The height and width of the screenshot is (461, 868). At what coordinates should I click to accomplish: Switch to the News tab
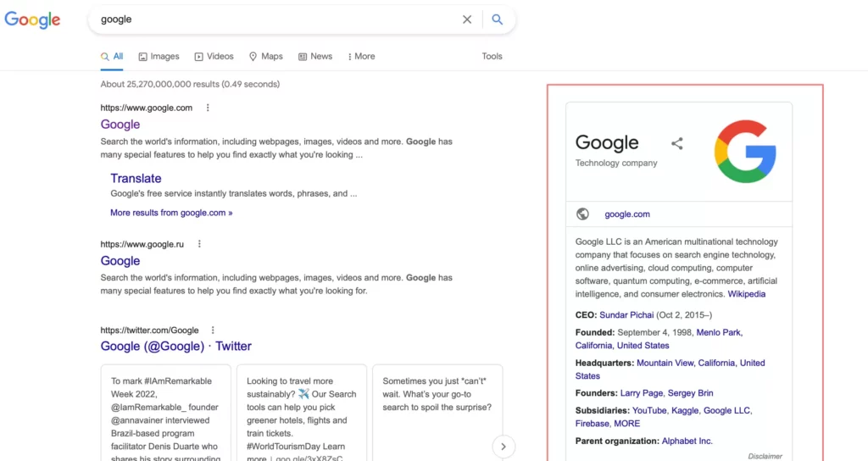315,57
